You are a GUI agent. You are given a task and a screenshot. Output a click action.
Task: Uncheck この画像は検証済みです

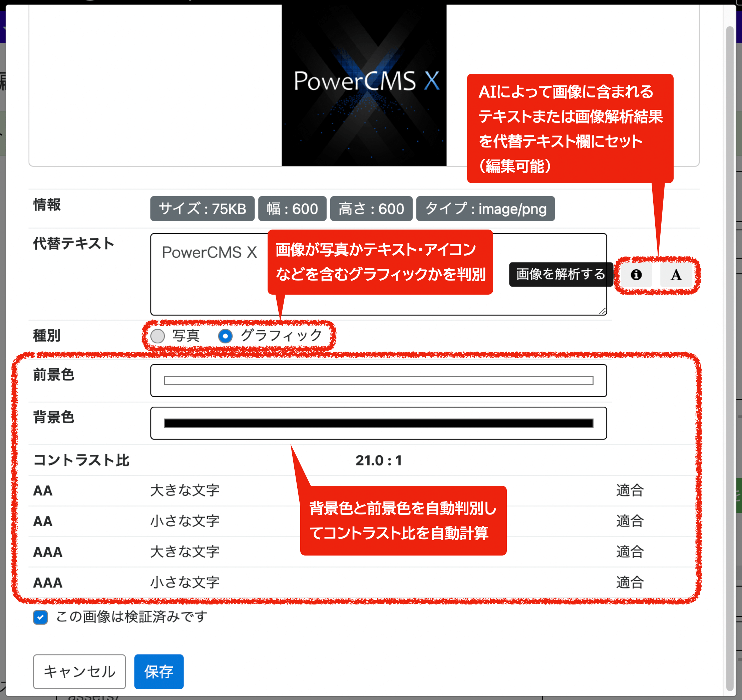40,618
